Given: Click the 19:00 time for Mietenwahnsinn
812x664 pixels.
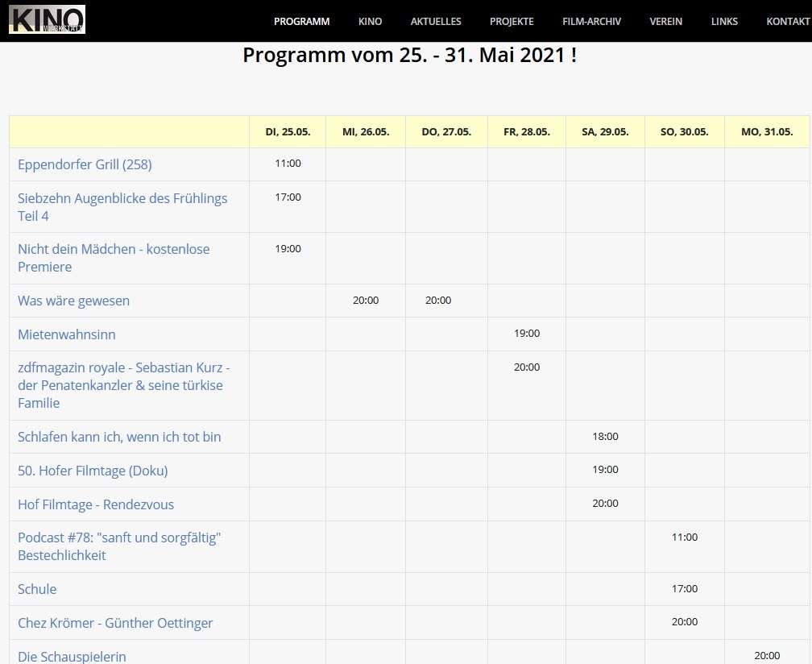Looking at the screenshot, I should tap(527, 333).
